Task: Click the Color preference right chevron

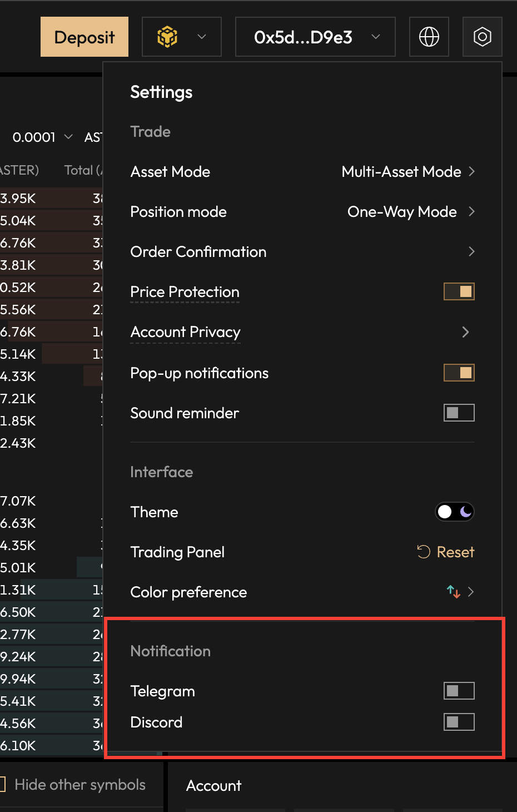Action: pyautogui.click(x=471, y=592)
